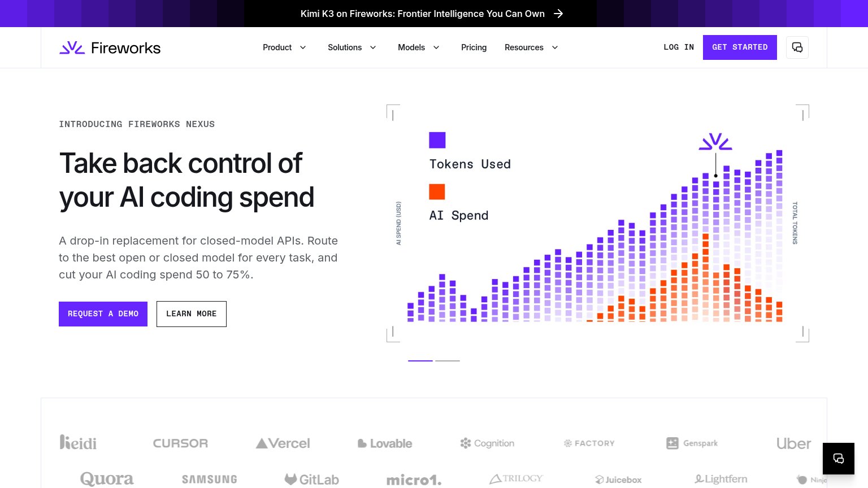Expand the Product dropdown menu
The width and height of the screenshot is (868, 488).
coord(284,47)
